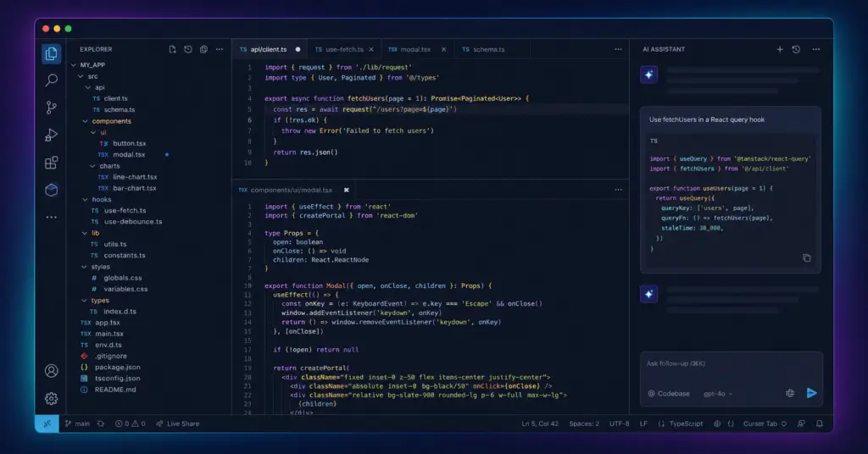Collapse the components folder
The width and height of the screenshot is (868, 454).
click(x=85, y=121)
